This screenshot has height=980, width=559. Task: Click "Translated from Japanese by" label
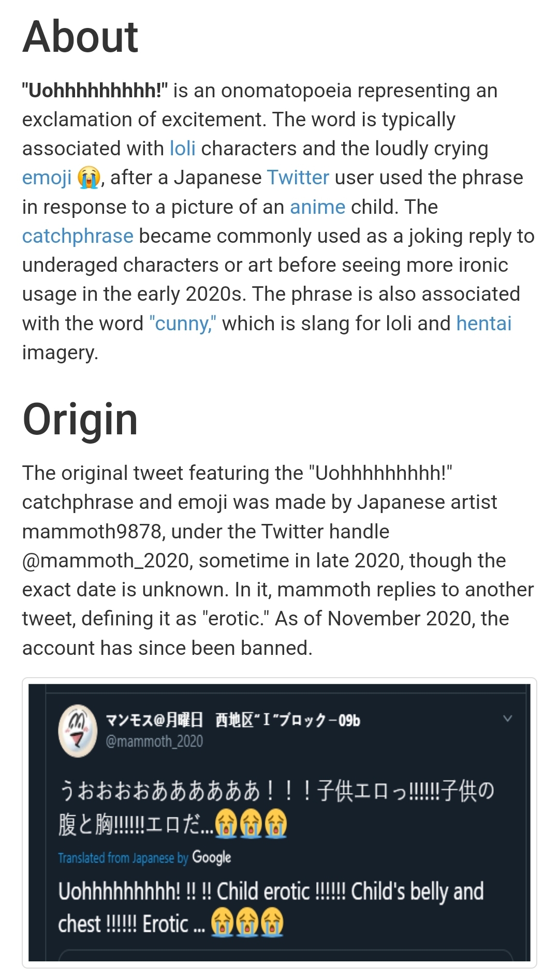(123, 858)
